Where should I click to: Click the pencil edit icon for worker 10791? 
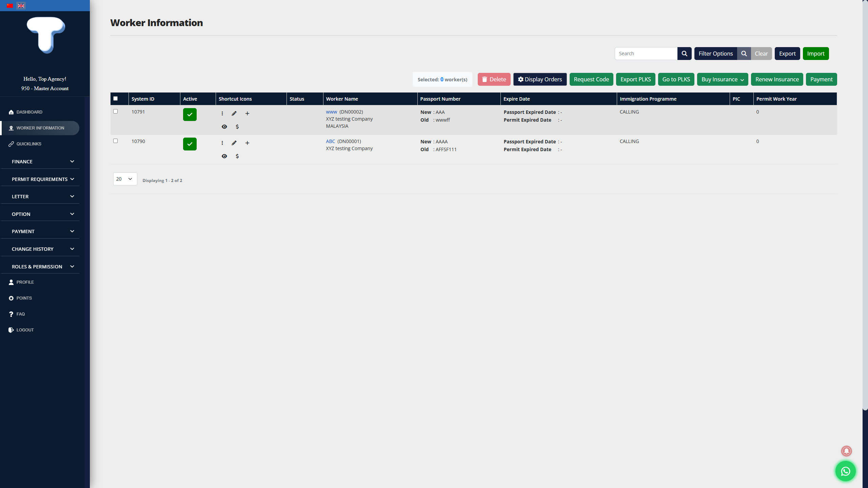234,114
